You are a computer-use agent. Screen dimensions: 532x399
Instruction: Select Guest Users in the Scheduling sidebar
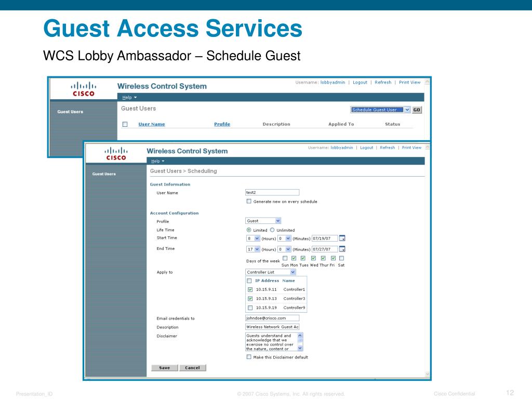pos(104,174)
